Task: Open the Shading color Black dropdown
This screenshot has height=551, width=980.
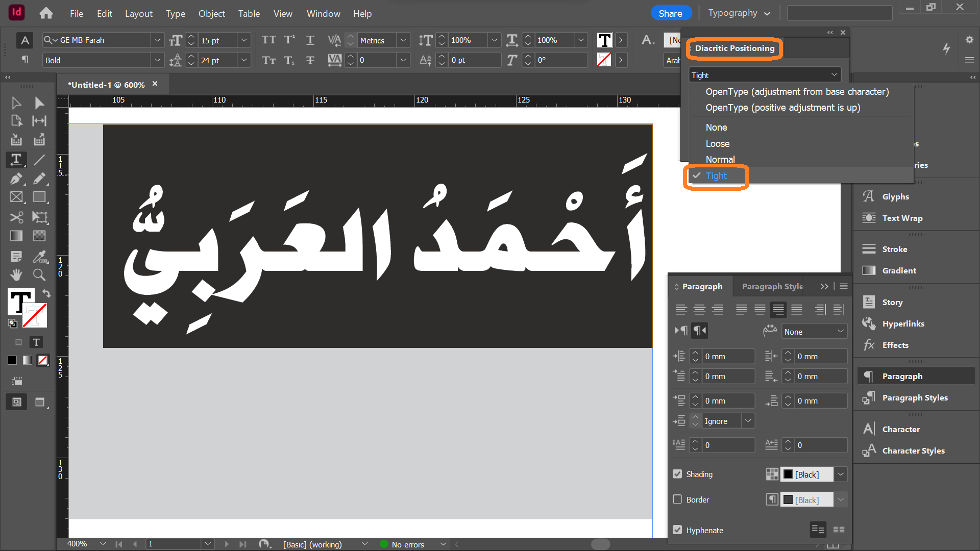Action: click(841, 474)
